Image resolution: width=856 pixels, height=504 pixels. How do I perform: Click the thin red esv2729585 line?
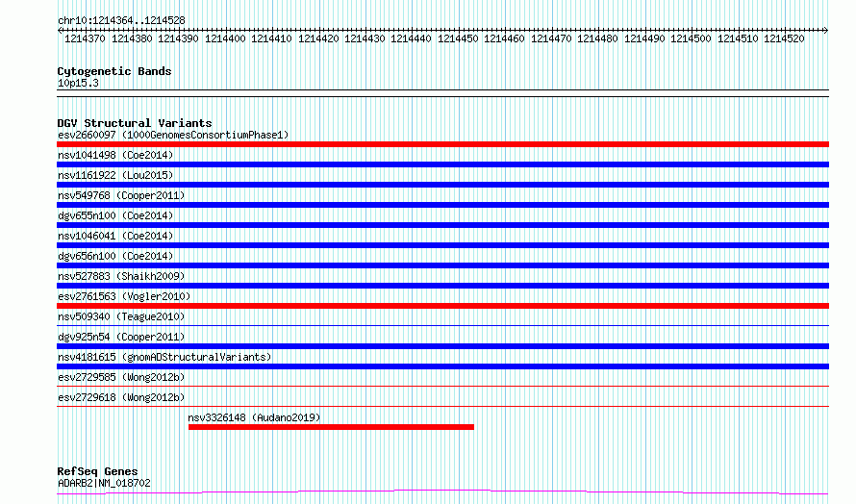click(x=442, y=387)
